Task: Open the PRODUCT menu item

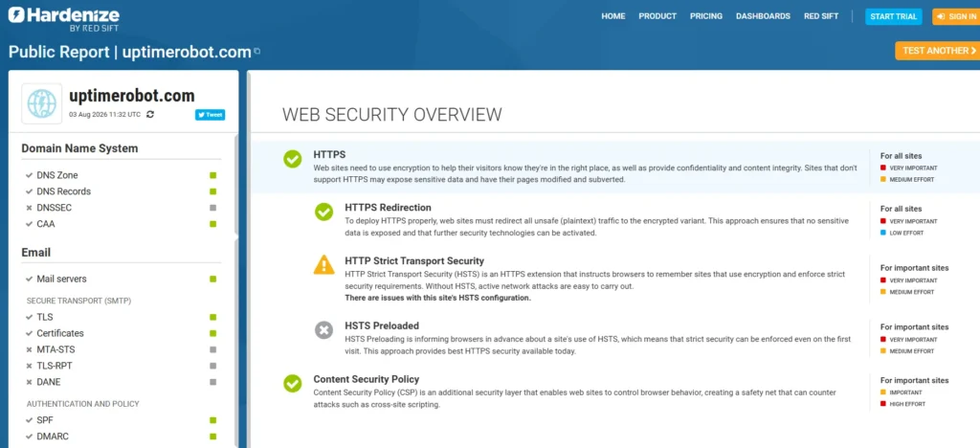Action: point(657,16)
